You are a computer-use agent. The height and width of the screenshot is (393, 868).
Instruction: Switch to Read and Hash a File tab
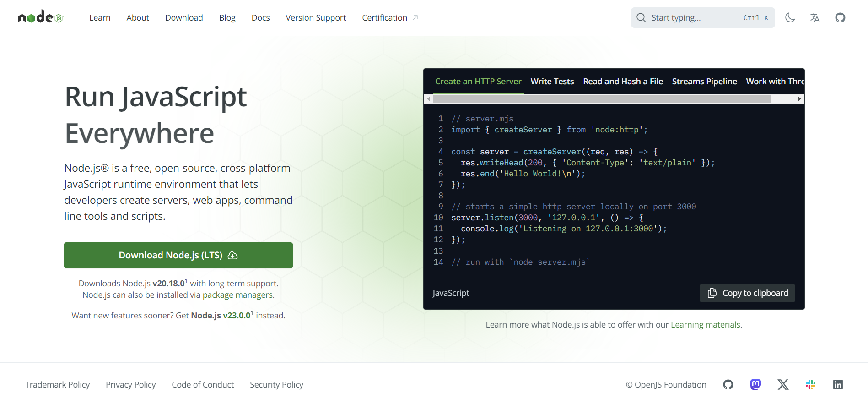pos(623,81)
